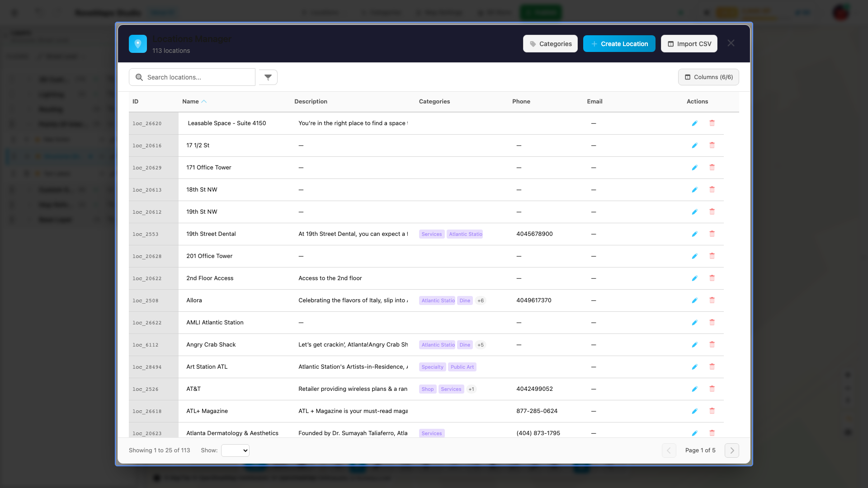Focus the Search locations field

[192, 77]
